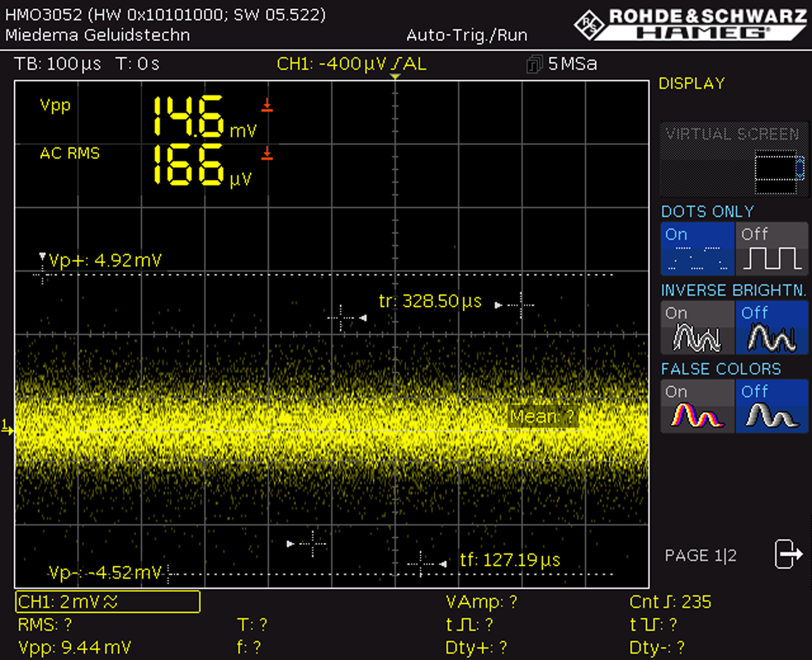The height and width of the screenshot is (660, 812).
Task: Click the 'T: 0s' trigger time readout
Action: click(138, 64)
